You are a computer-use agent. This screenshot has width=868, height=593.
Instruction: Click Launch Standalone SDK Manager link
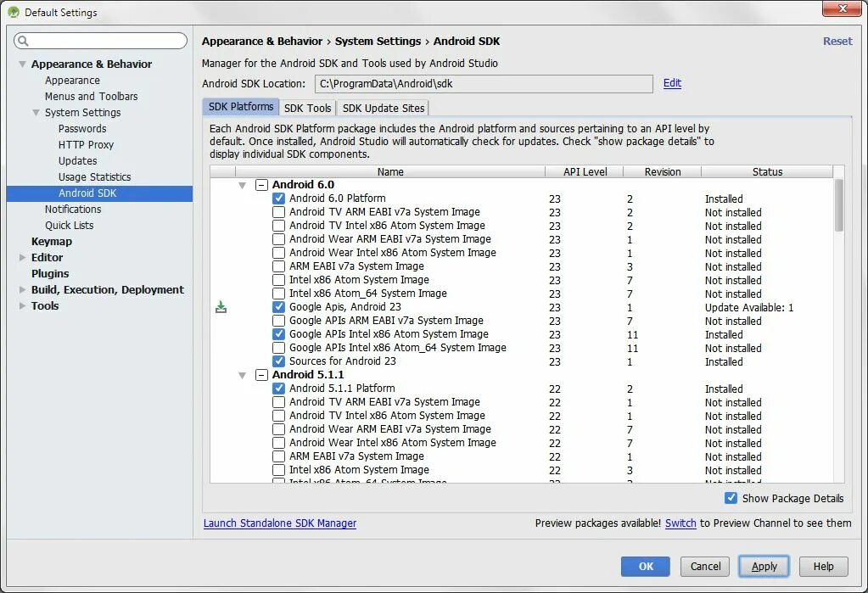pos(279,523)
